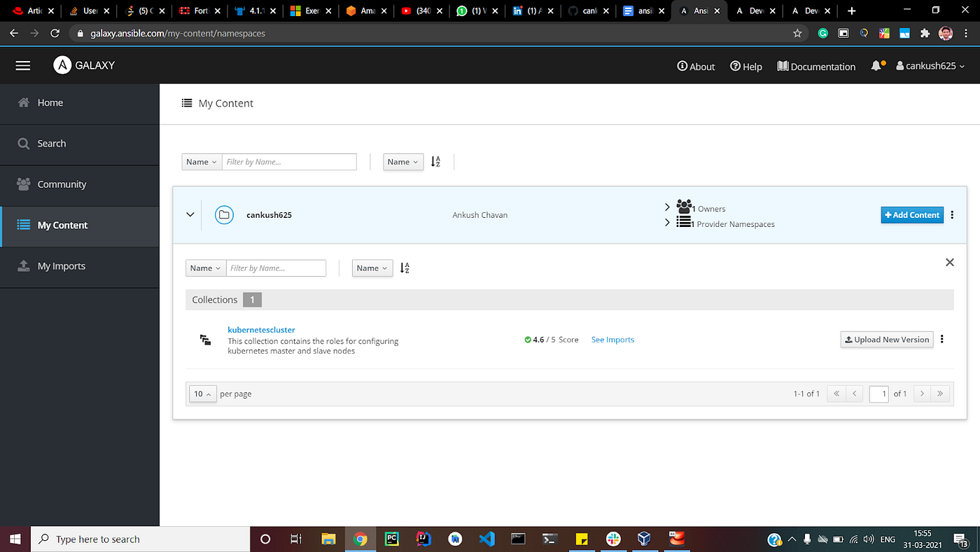
Task: Open the kebab menu beside Upload New Version
Action: coord(942,340)
